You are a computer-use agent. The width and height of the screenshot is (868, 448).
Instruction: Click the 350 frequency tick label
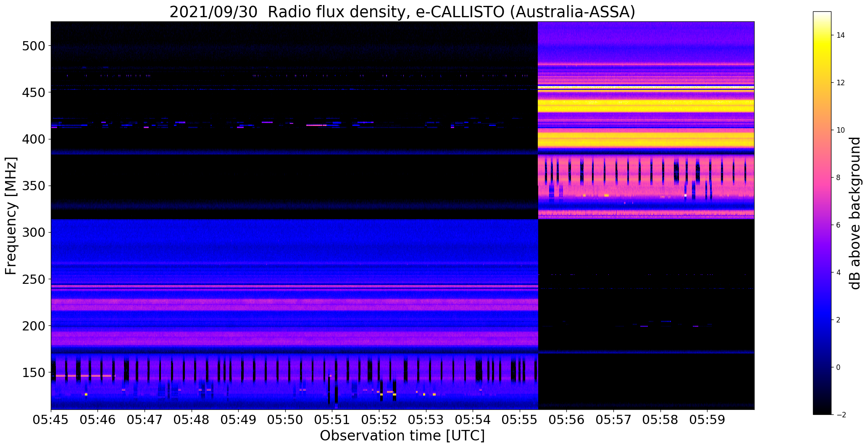tap(33, 186)
